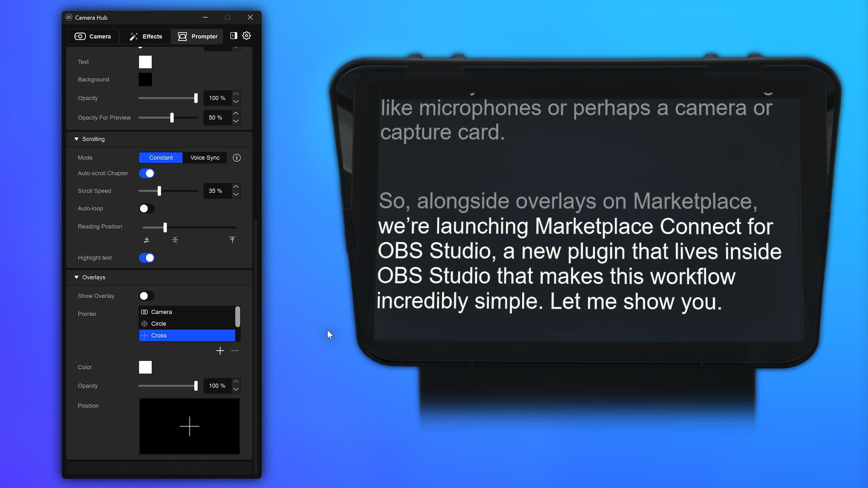Select Circle pointer in list
The width and height of the screenshot is (868, 488).
click(x=187, y=324)
